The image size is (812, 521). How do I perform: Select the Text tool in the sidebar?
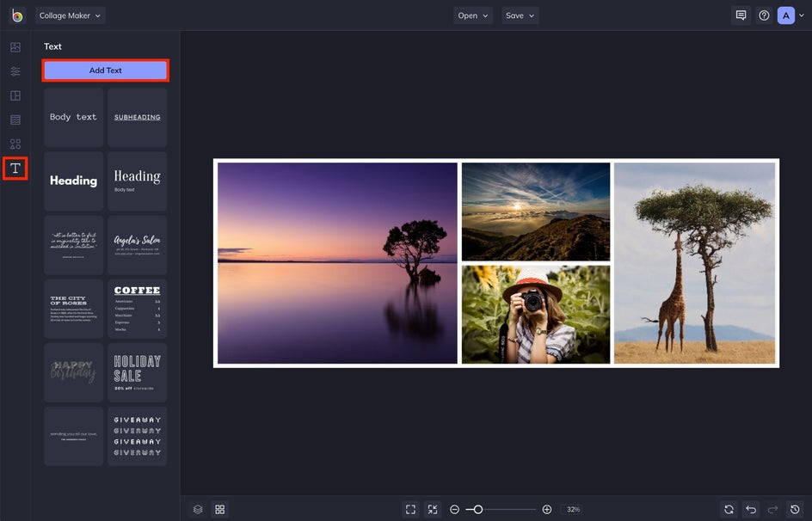tap(15, 168)
